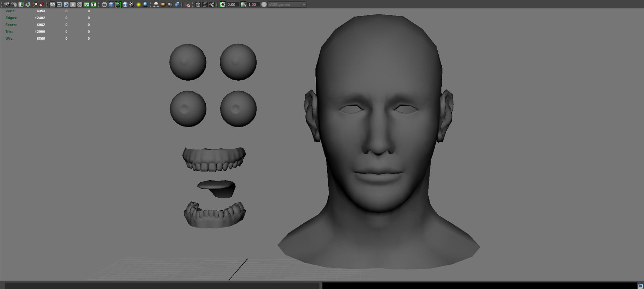The image size is (644, 289).
Task: Select the bottom-right eyeball with iris
Action: point(238,109)
